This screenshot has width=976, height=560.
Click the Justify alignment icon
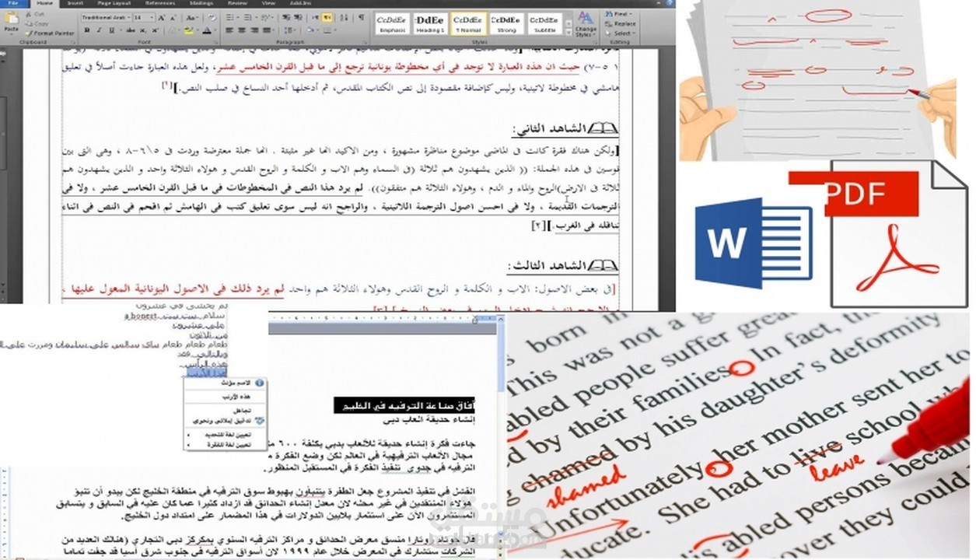pos(267,30)
